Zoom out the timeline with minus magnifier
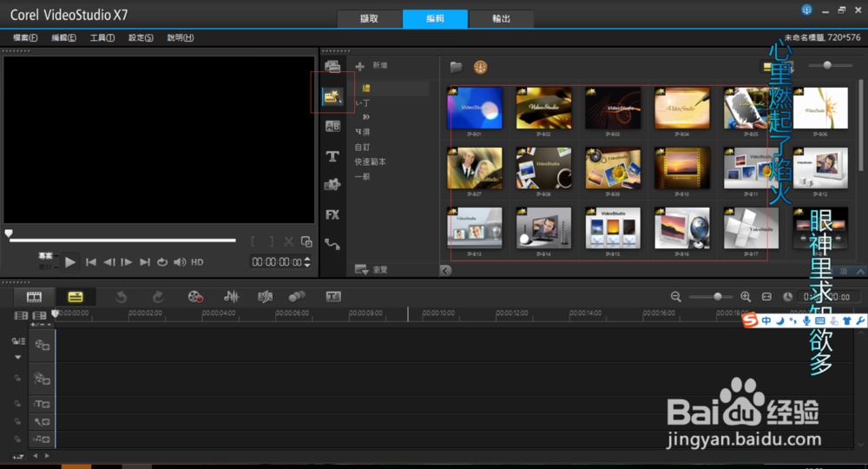The height and width of the screenshot is (469, 868). 676,297
